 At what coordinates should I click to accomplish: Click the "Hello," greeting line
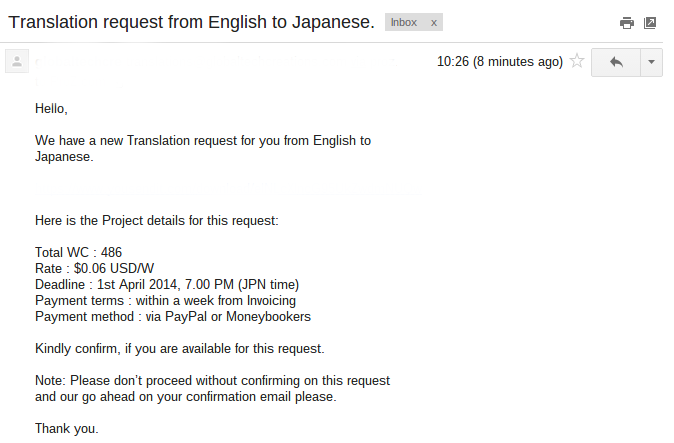click(x=51, y=109)
